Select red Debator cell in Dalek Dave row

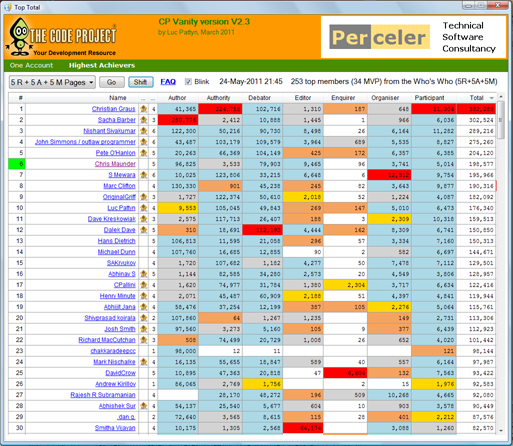tap(262, 230)
